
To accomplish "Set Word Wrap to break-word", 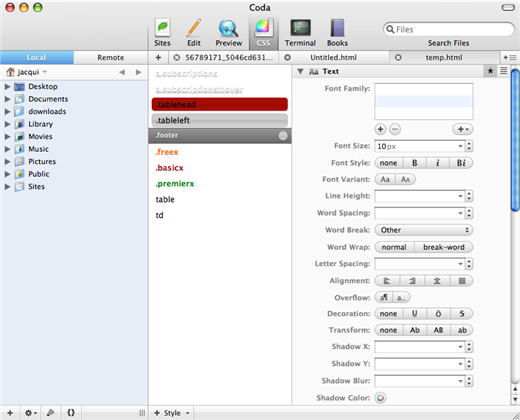I will click(444, 247).
